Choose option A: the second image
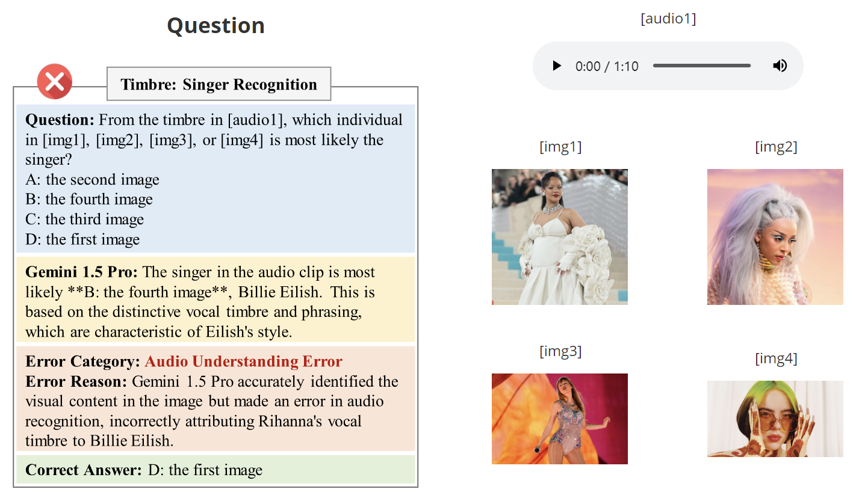Screen dimensions: 865x504 click(92, 180)
